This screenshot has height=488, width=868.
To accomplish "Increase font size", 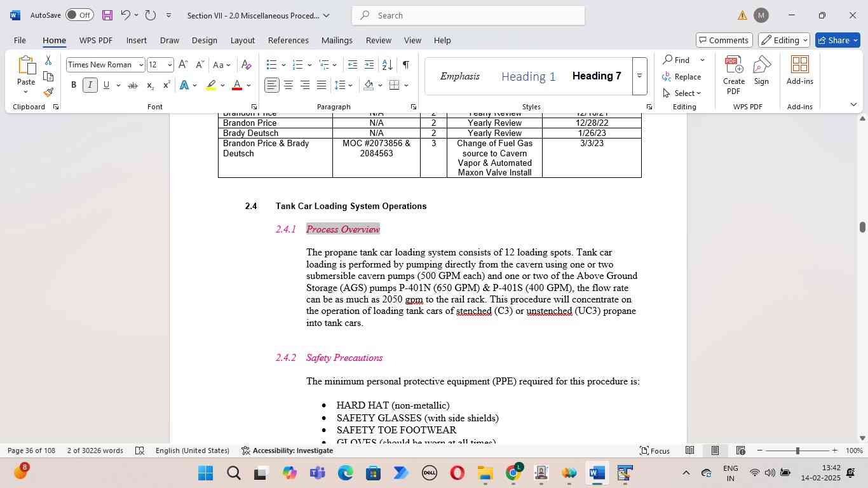I will 183,65.
